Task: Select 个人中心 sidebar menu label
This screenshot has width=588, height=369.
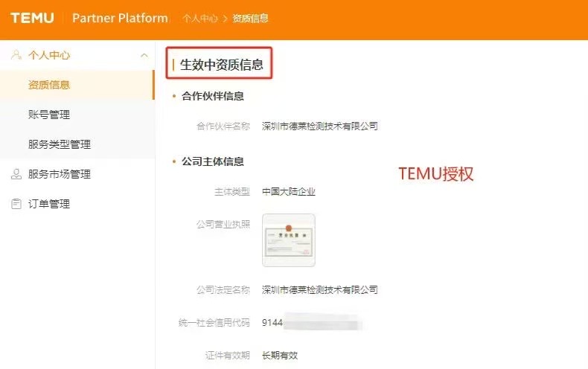Action: [49, 56]
